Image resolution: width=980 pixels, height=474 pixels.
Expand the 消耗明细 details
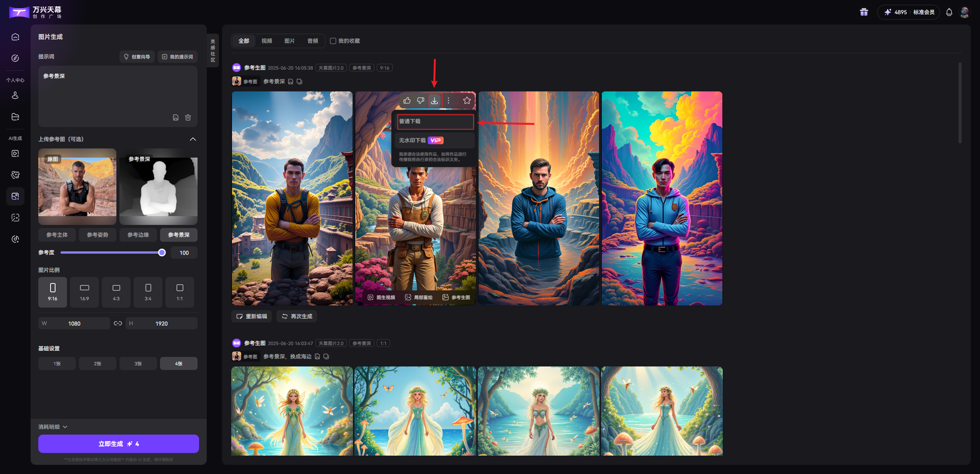point(53,427)
